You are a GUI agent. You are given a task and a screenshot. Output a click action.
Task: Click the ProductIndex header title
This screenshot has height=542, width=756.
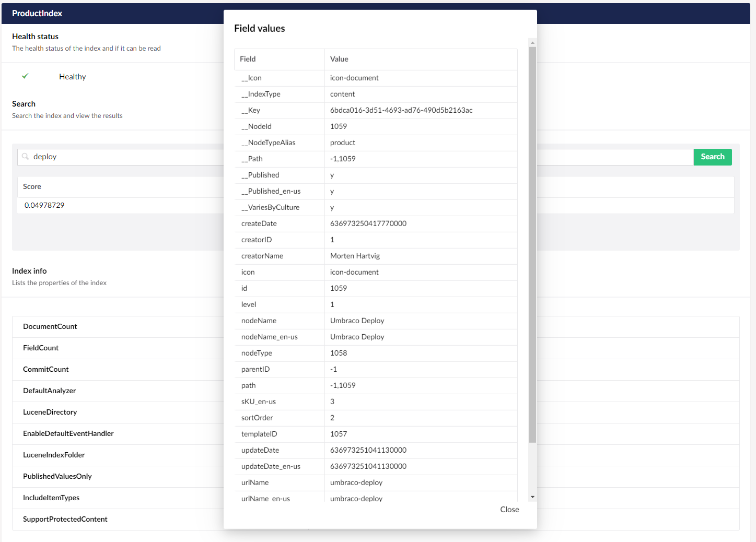[x=37, y=13]
